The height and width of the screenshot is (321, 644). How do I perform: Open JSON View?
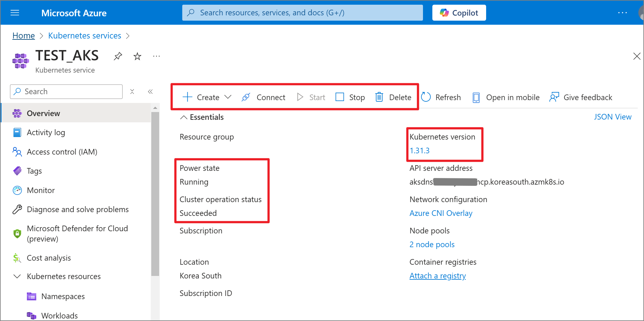click(x=613, y=117)
